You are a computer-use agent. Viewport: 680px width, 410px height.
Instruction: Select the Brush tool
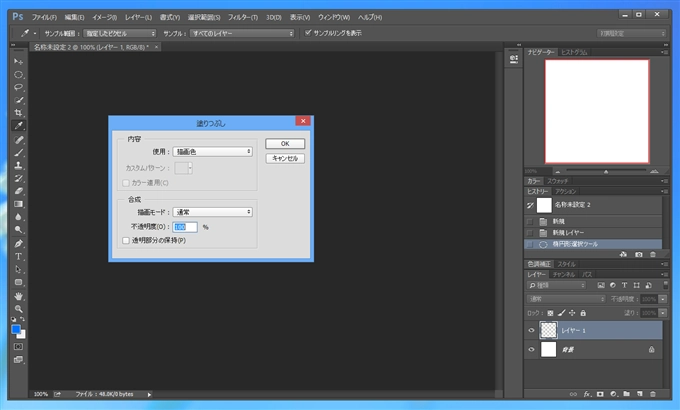tap(18, 153)
